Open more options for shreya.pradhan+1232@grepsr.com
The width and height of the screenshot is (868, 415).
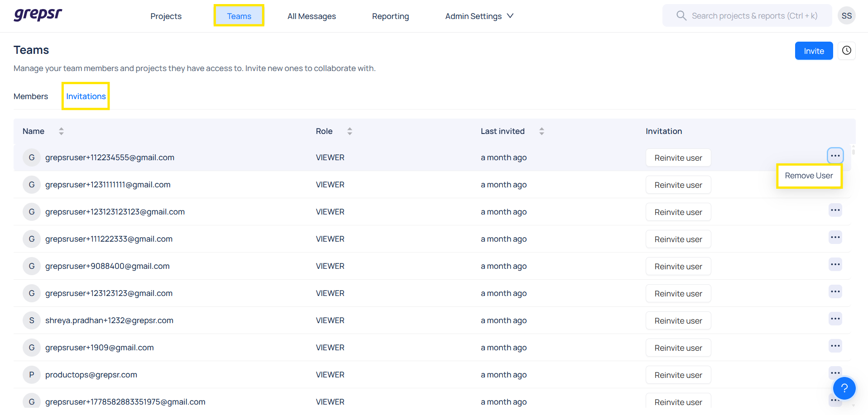pyautogui.click(x=835, y=319)
